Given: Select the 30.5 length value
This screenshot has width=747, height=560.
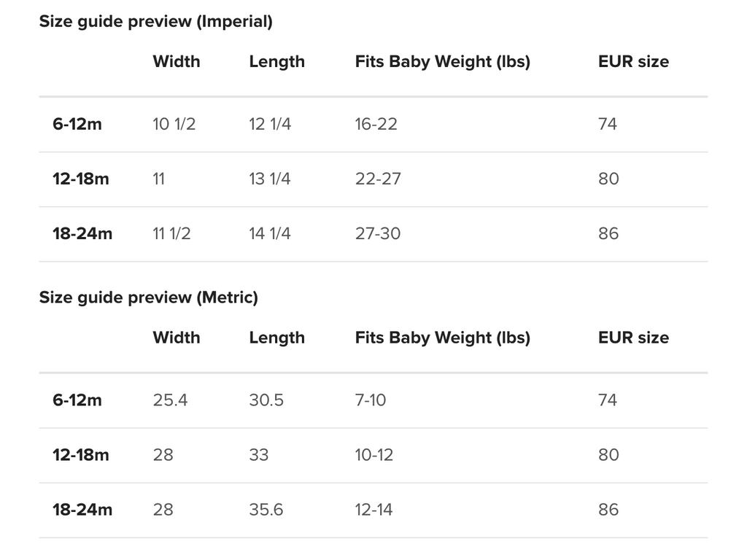Looking at the screenshot, I should coord(266,400).
